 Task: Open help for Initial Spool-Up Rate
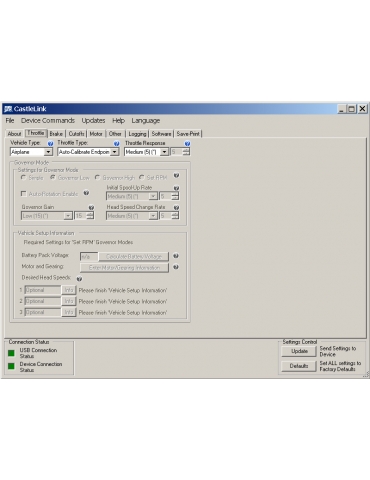[x=176, y=188]
